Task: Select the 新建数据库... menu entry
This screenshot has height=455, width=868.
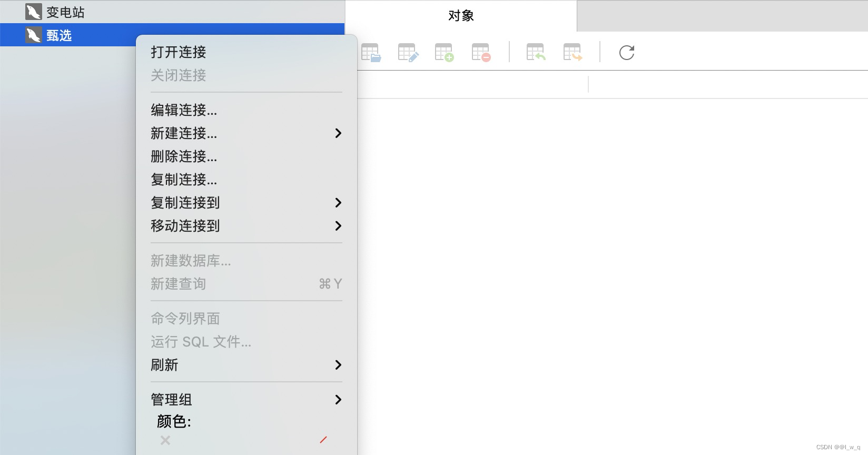Action: (246, 261)
